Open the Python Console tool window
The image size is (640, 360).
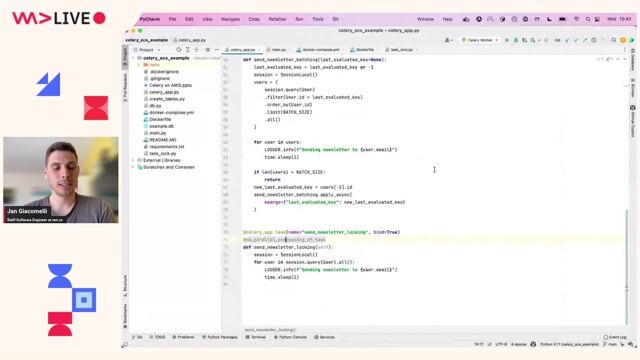(x=290, y=337)
